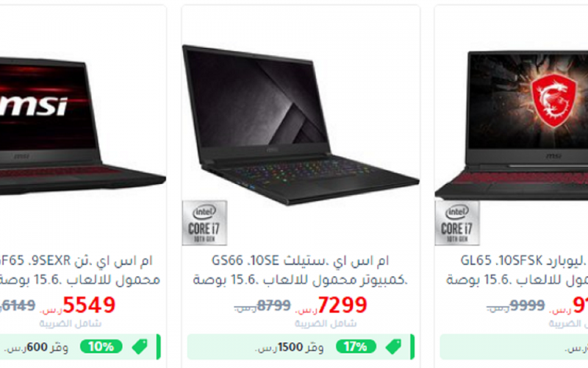588x368 pixels.
Task: Click the 5549 sale price
Action: click(x=89, y=305)
